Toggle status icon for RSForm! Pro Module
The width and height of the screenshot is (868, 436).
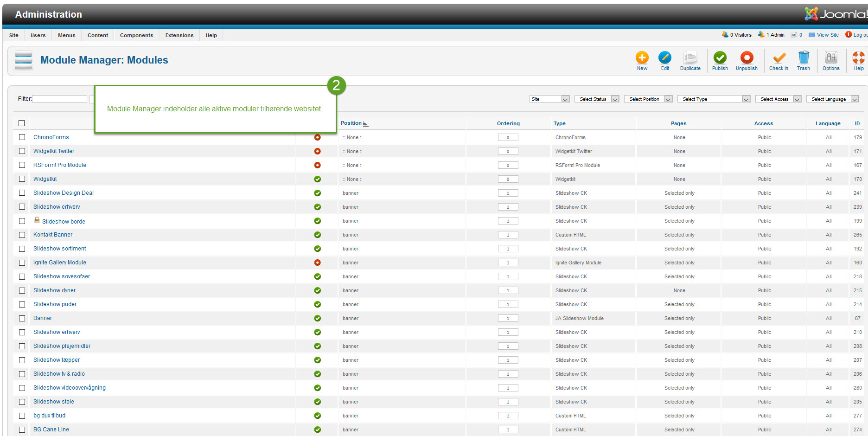coord(317,165)
